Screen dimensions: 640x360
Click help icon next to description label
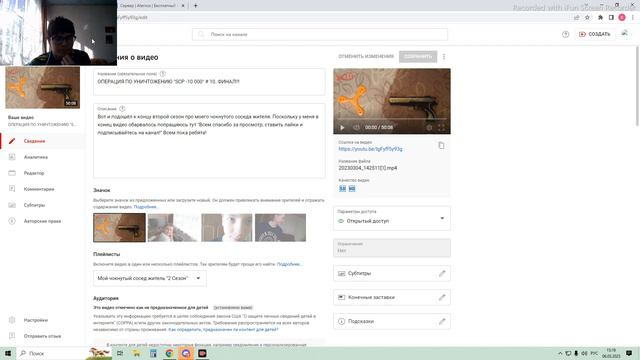click(122, 109)
